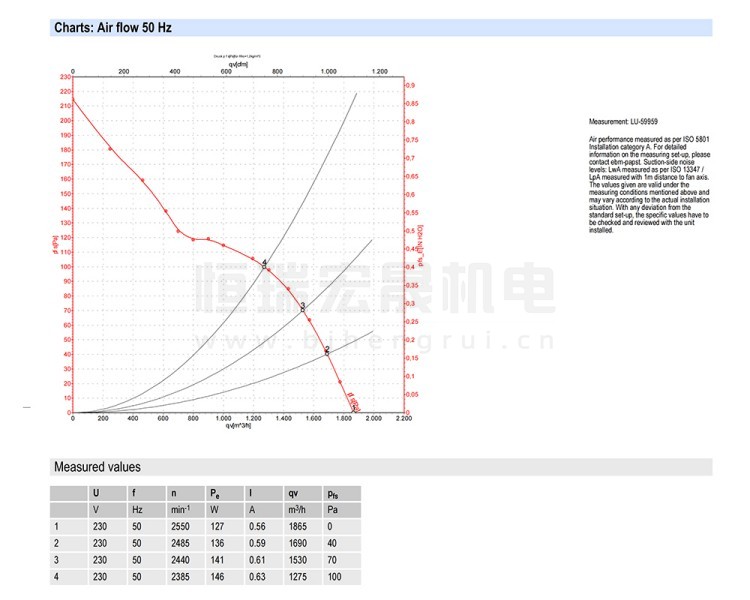750x600 pixels.
Task: Click the 100 Pa pressure value in row 4
Action: click(x=335, y=579)
